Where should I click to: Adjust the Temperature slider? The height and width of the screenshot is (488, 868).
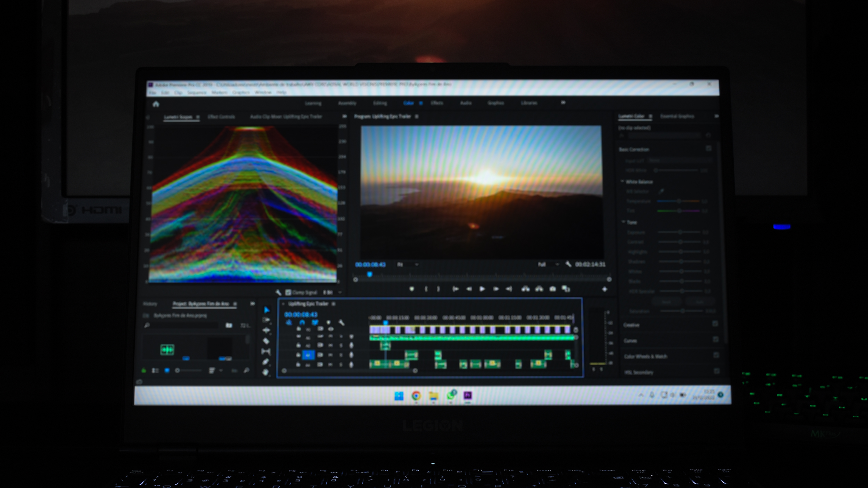(679, 201)
